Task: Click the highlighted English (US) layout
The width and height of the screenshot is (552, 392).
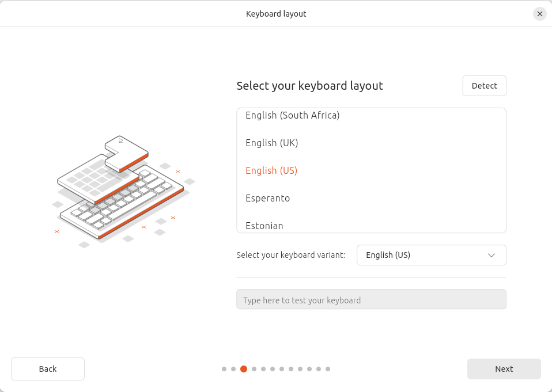Action: (271, 170)
